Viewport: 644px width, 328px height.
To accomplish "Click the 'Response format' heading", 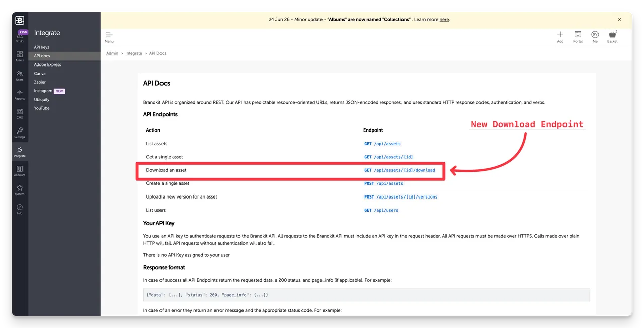I will tap(164, 268).
